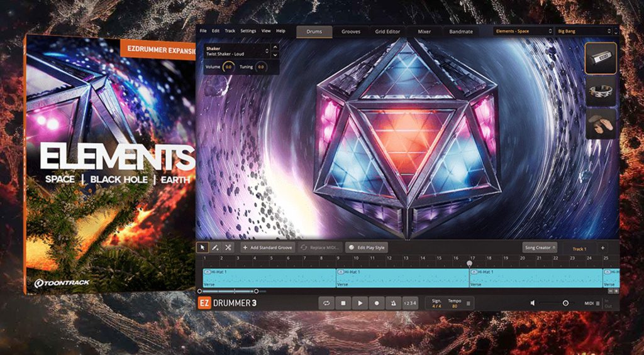Click the playhead marker at bar 17
644x355 pixels.
click(469, 263)
